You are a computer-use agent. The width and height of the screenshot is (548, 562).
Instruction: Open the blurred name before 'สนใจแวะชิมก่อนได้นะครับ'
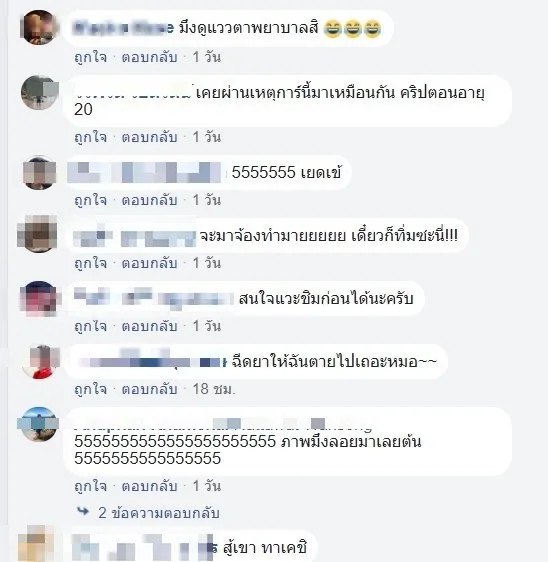pyautogui.click(x=154, y=299)
